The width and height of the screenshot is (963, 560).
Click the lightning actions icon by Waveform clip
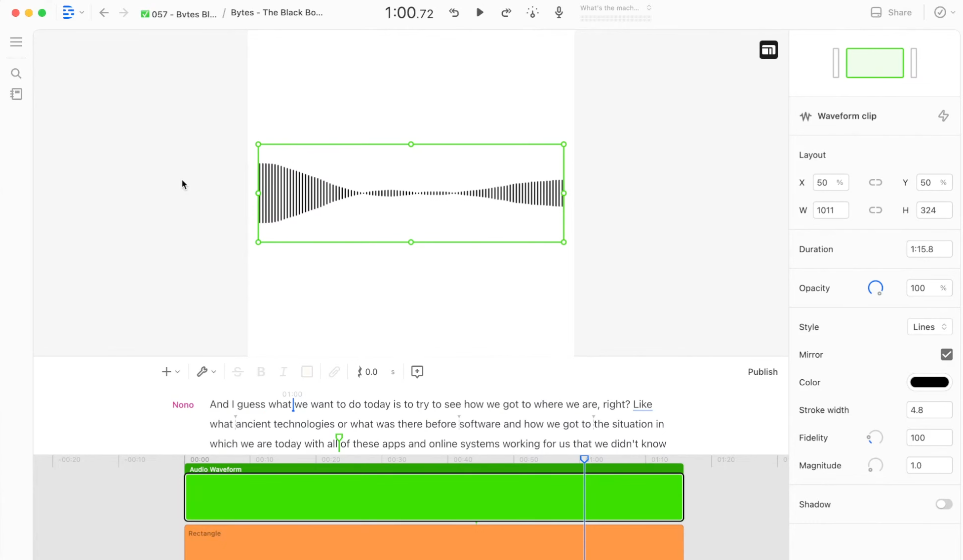pyautogui.click(x=943, y=116)
